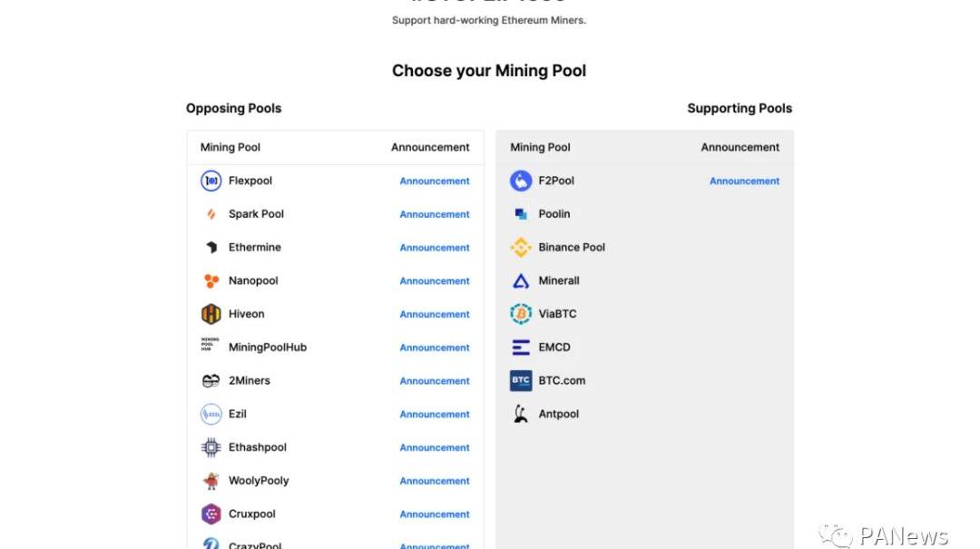Image resolution: width=980 pixels, height=549 pixels.
Task: Open Ethermine's Announcement link
Action: pyautogui.click(x=435, y=248)
